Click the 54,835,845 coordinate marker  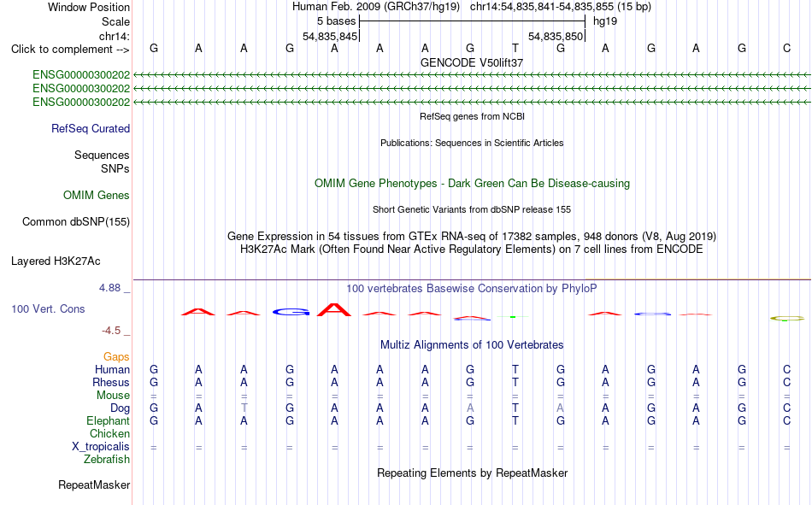(330, 36)
